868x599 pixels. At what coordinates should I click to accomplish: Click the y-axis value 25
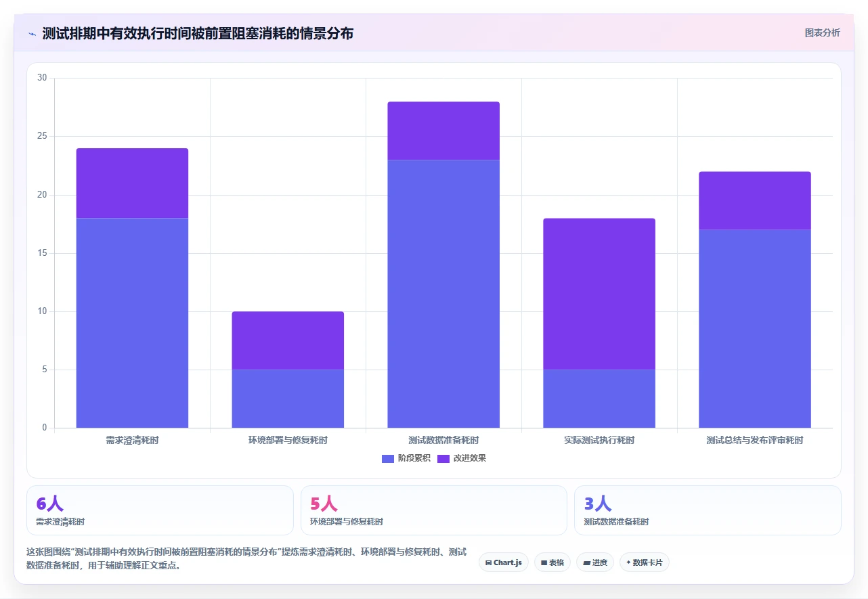point(42,136)
